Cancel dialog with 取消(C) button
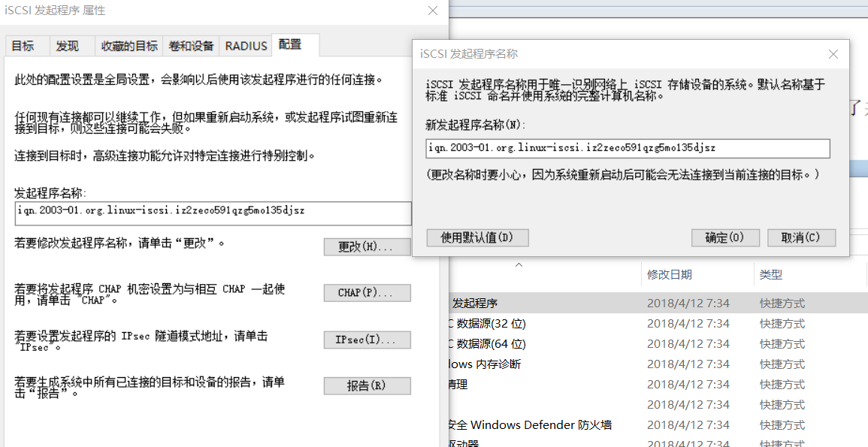Screen dimensions: 868x447 tap(801, 237)
